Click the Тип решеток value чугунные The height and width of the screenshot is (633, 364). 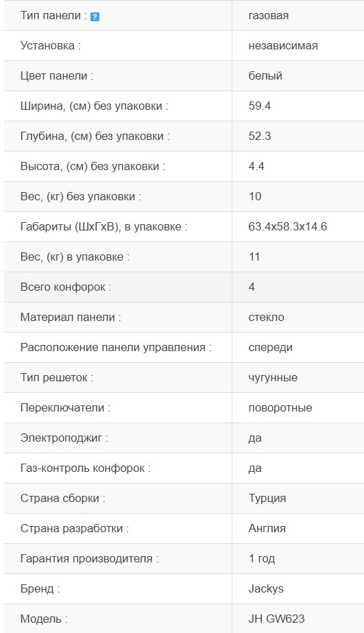tap(273, 377)
